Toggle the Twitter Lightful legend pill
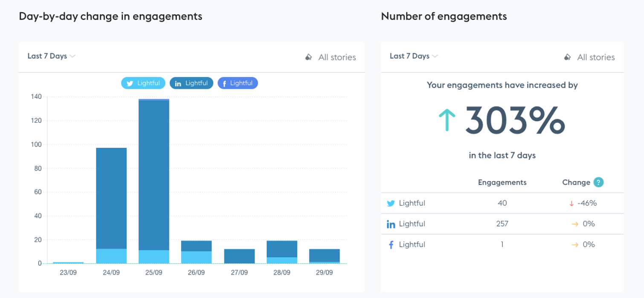The image size is (644, 298). tap(143, 83)
